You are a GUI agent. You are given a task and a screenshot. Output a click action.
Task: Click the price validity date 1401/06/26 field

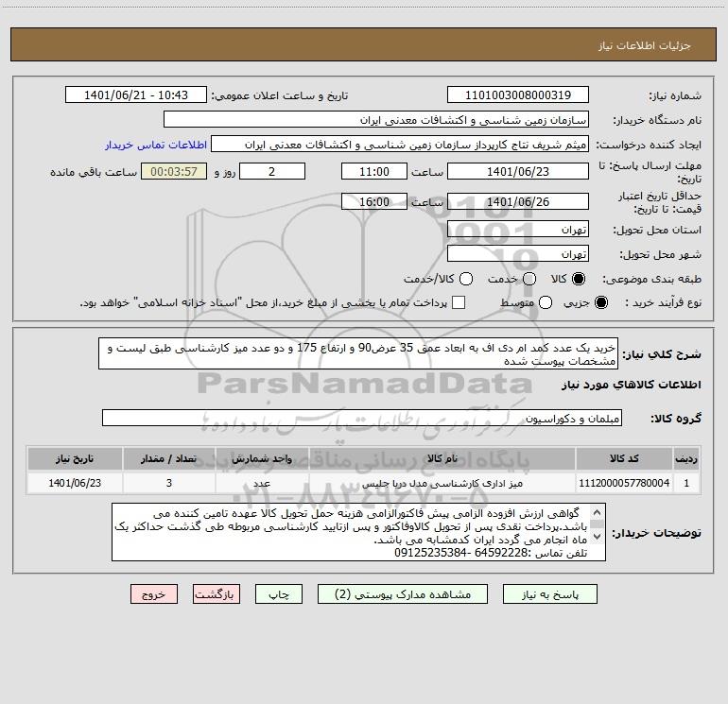518,201
